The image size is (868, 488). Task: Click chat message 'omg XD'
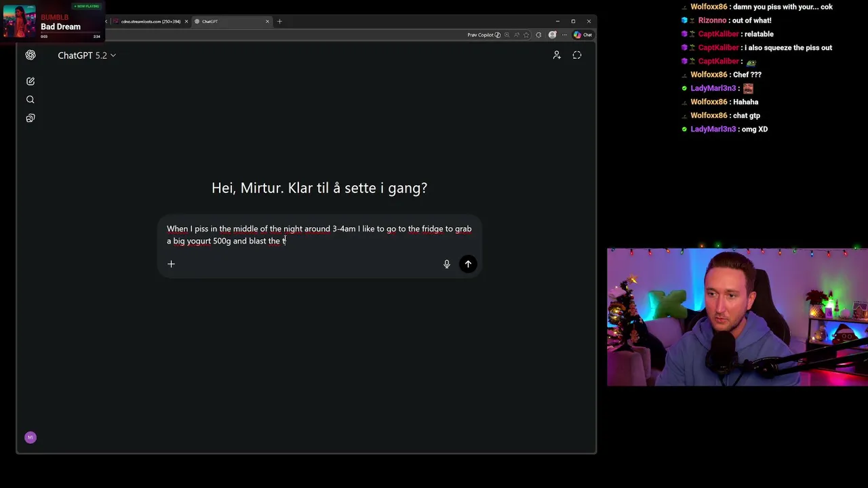[755, 129]
